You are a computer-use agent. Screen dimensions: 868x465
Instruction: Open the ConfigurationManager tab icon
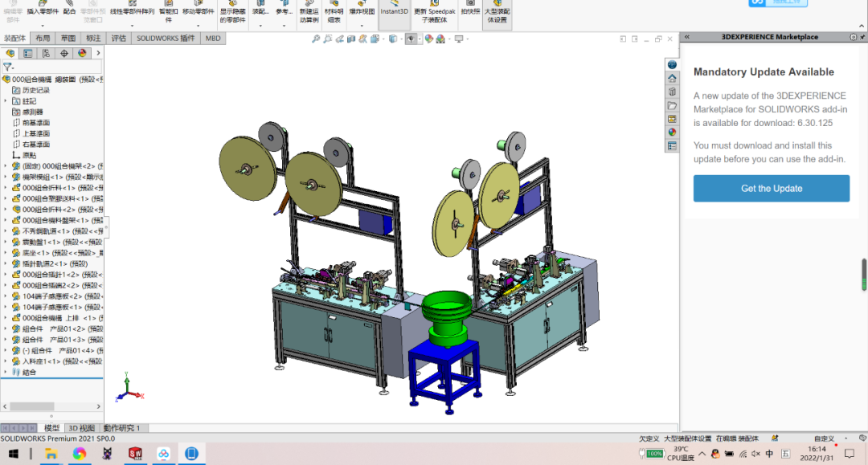[x=46, y=53]
